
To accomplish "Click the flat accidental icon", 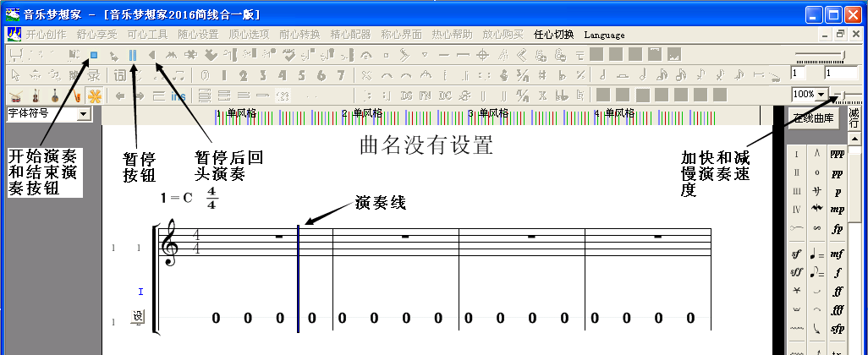I will click(561, 74).
